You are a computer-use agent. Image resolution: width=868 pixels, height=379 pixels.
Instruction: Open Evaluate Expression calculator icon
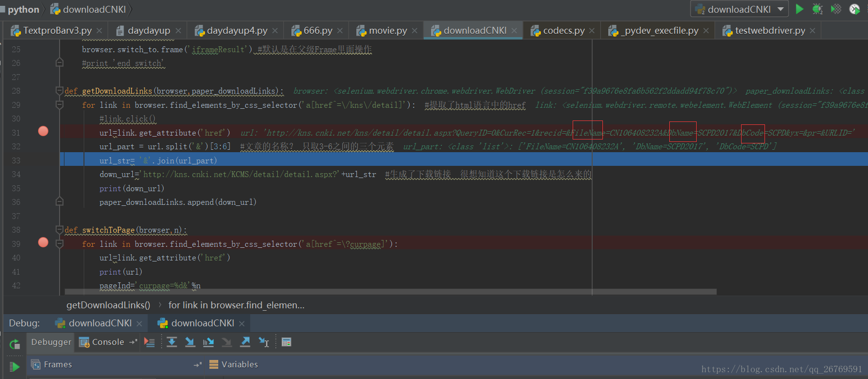click(287, 342)
